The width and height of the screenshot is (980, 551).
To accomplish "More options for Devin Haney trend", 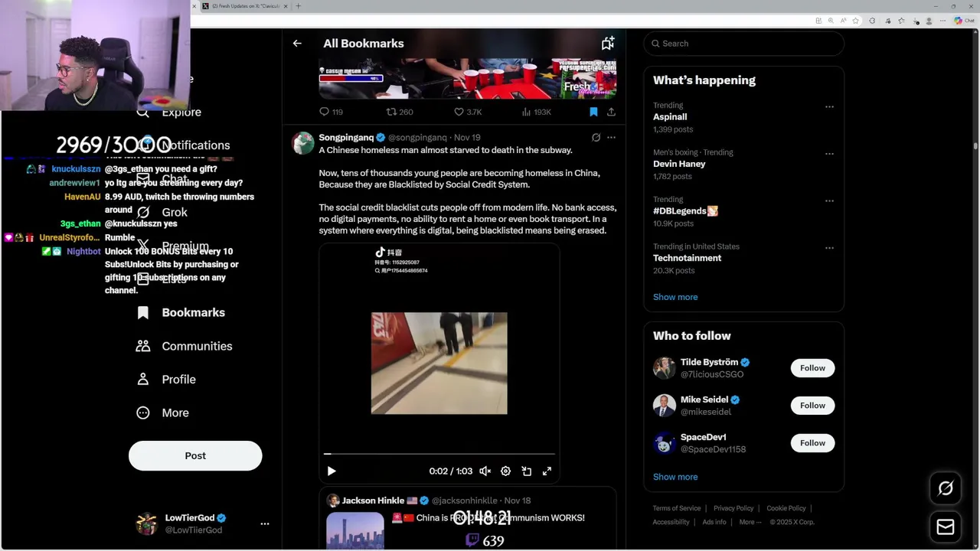I will coord(829,154).
